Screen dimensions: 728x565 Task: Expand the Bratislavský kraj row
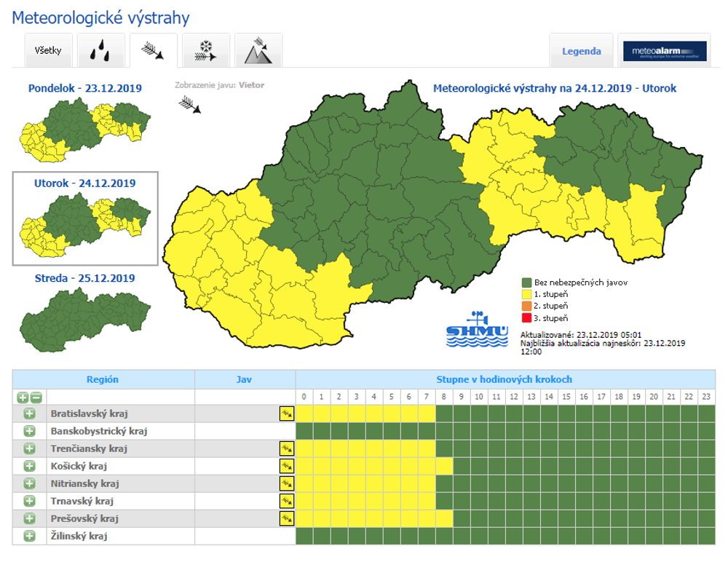(29, 414)
